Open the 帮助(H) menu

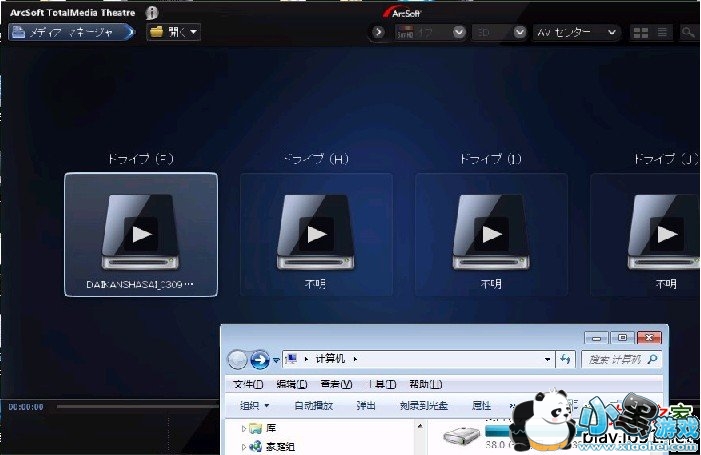pos(426,384)
